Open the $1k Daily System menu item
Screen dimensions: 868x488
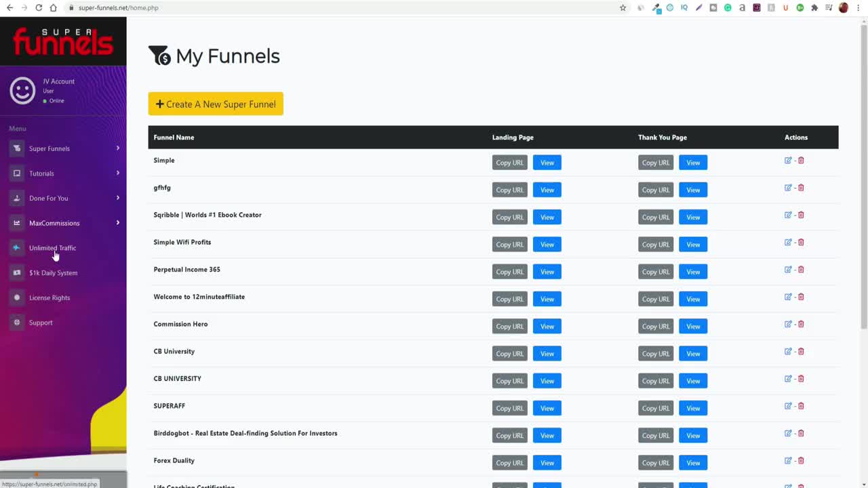[x=53, y=273]
